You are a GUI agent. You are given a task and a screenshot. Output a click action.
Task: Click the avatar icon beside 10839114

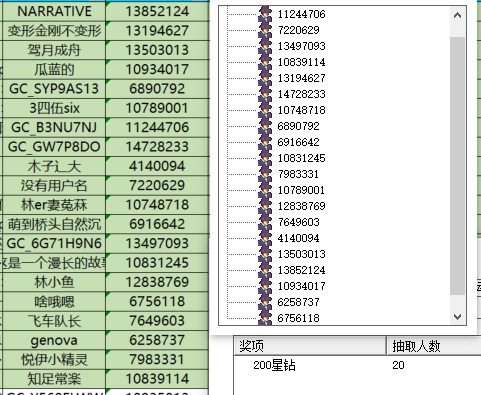click(x=265, y=62)
